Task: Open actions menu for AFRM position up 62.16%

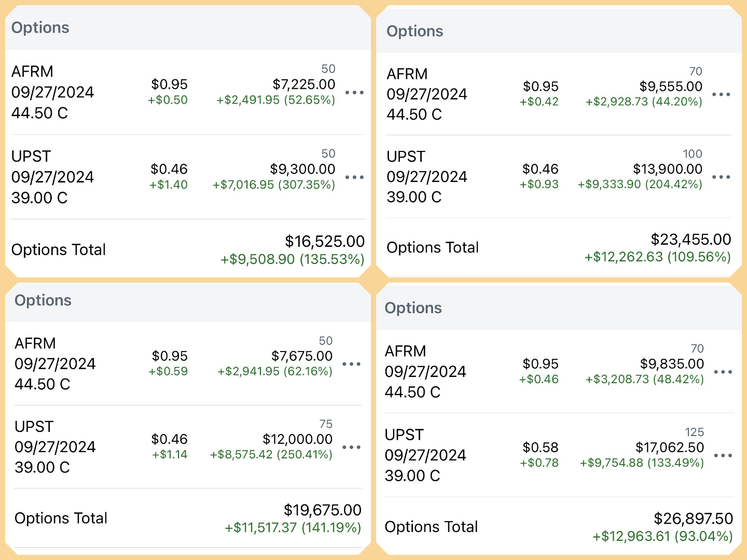Action: pyautogui.click(x=352, y=364)
